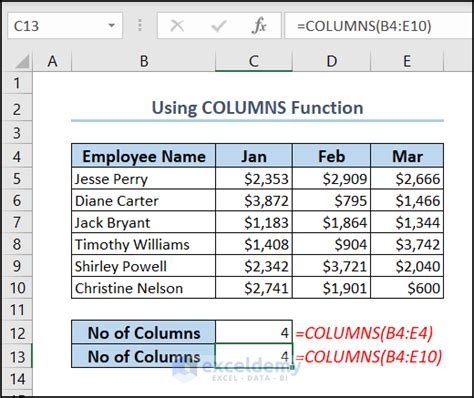This screenshot has width=474, height=398.
Task: Click the $3,721 cell
Action: tap(332, 266)
